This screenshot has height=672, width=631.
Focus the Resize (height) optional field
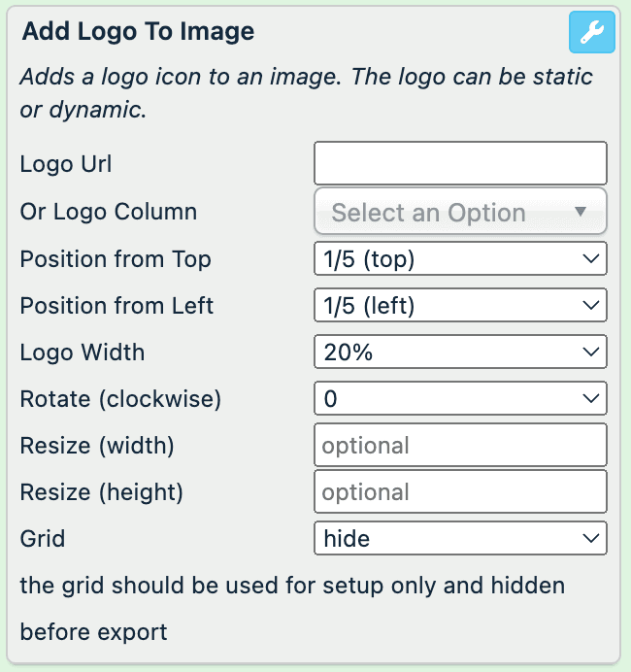(x=460, y=491)
